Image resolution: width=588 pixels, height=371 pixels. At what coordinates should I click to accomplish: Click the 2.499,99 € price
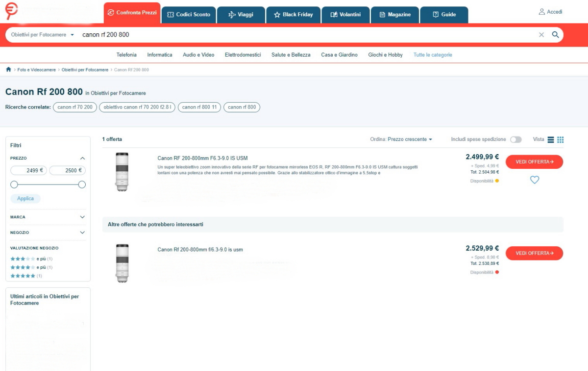click(482, 157)
